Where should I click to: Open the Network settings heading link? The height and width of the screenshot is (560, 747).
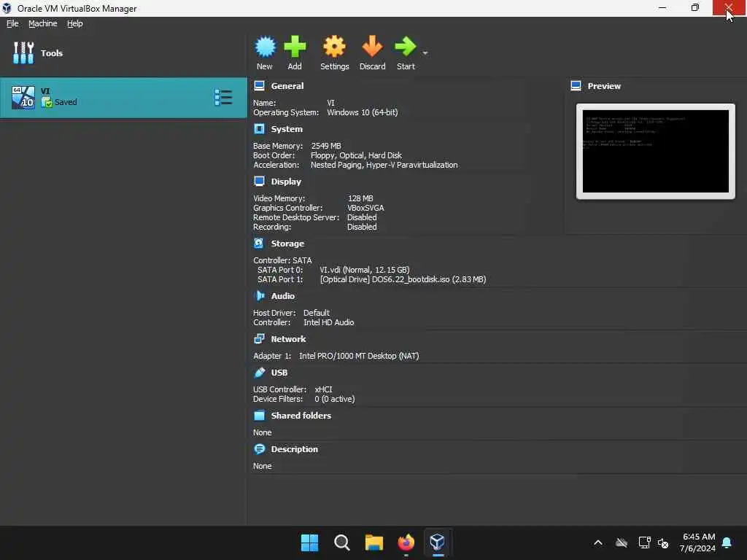(288, 339)
